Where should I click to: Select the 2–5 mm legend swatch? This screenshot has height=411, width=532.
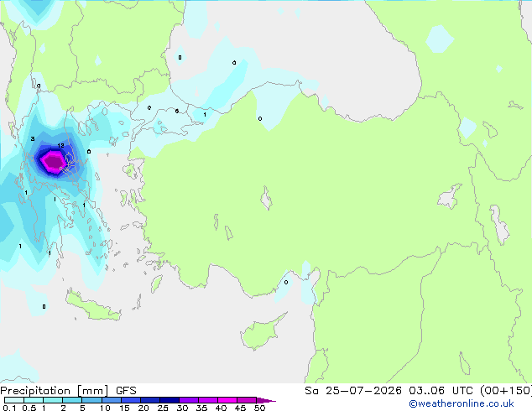pyautogui.click(x=72, y=400)
